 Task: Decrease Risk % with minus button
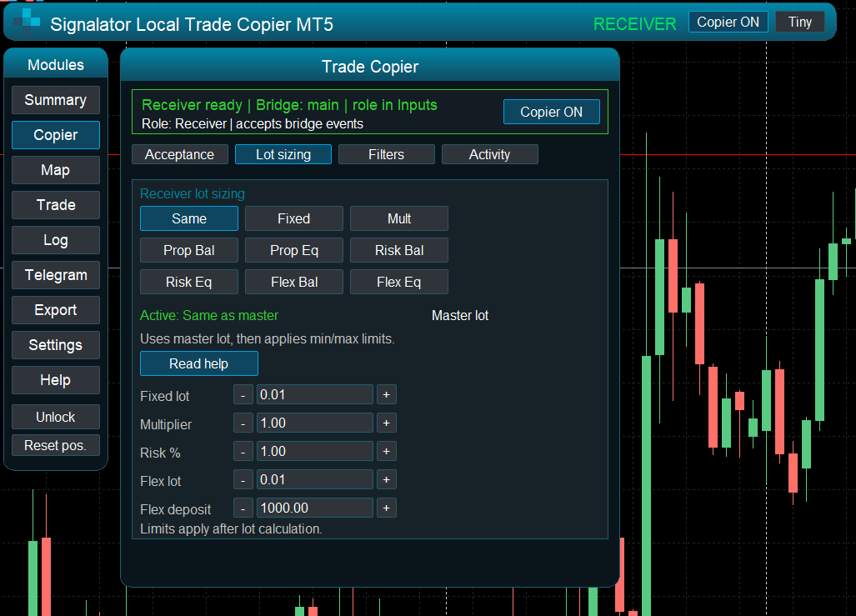pos(243,451)
